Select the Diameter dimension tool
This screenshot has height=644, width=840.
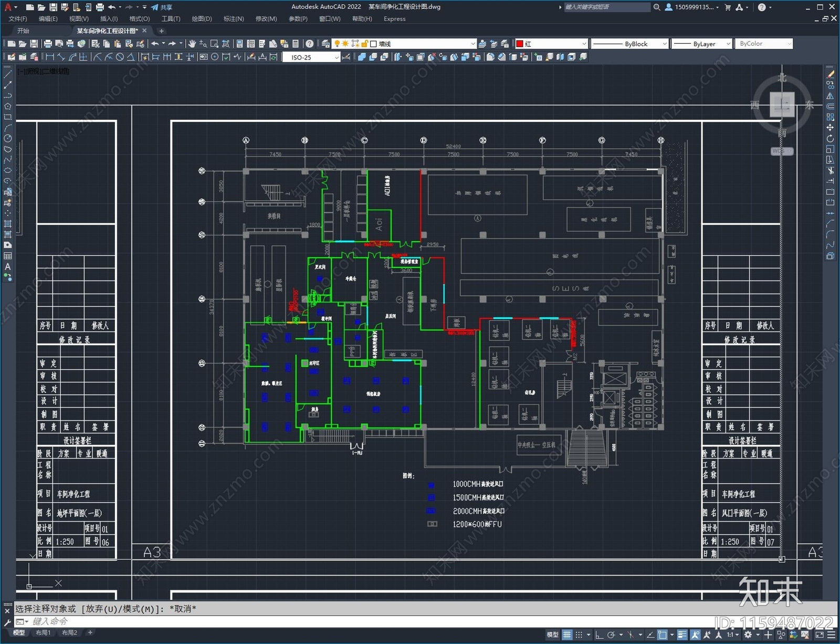[x=120, y=57]
